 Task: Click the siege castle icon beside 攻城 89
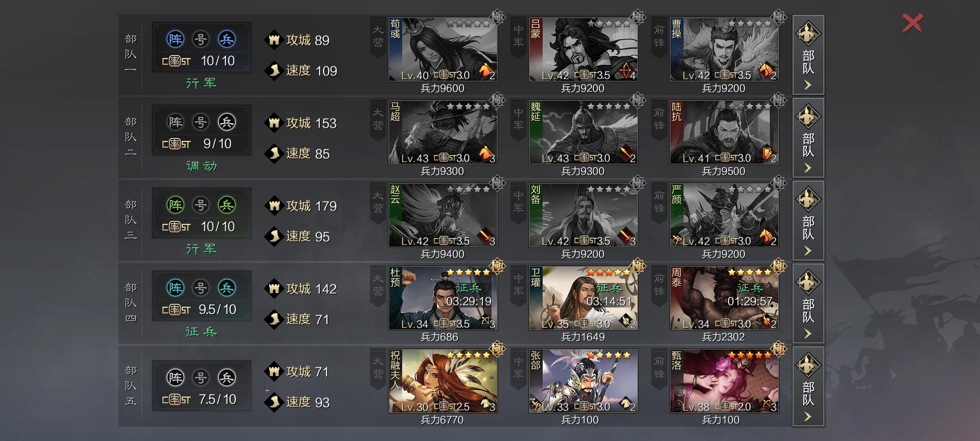(x=274, y=40)
